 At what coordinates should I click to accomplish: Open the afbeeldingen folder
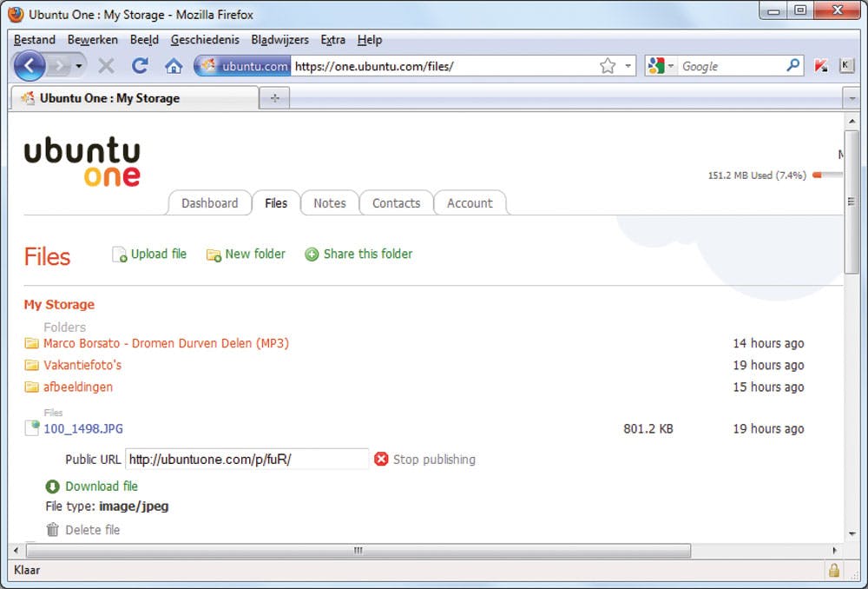click(78, 387)
